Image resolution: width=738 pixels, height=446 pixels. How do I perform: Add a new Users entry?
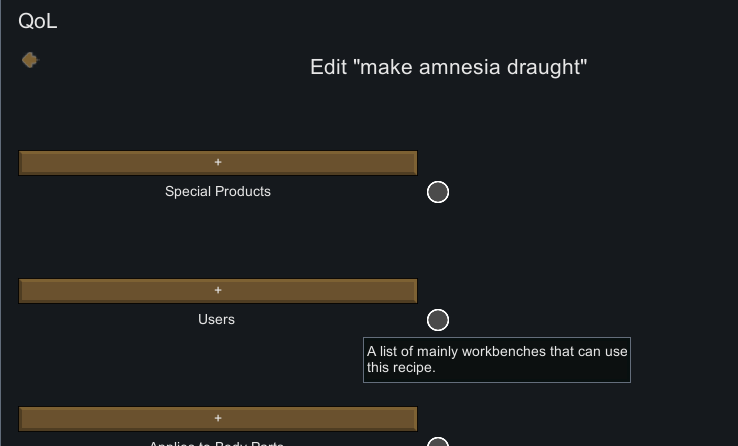tap(218, 290)
